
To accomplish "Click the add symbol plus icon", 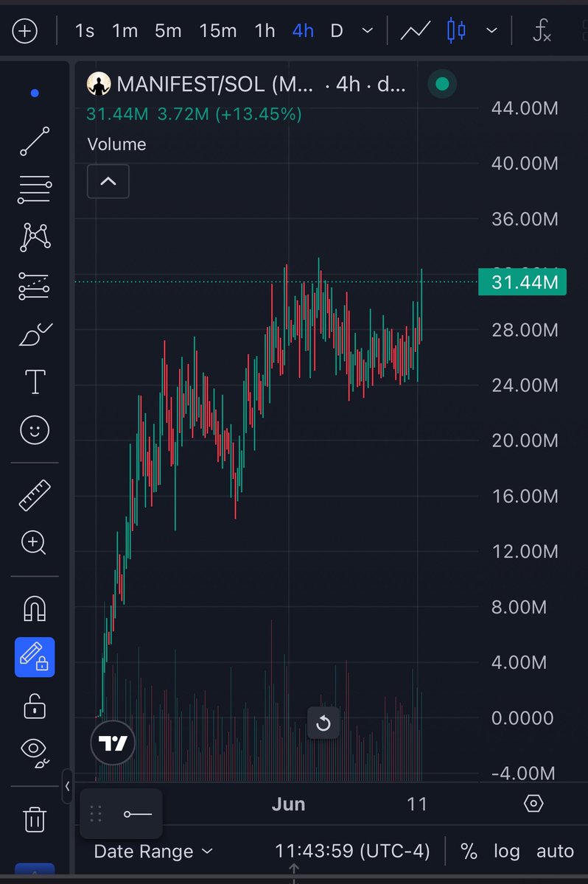I will (24, 32).
